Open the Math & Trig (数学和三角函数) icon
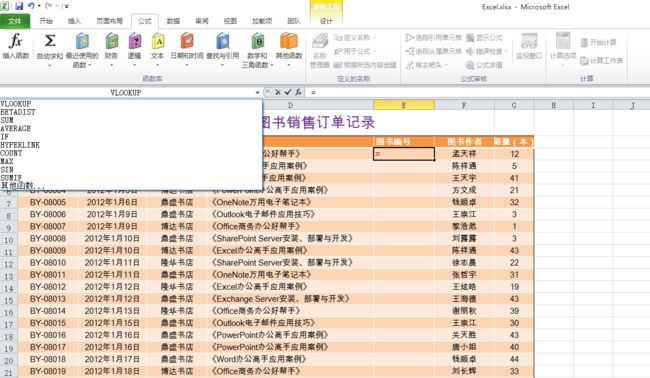This screenshot has width=650, height=378. (x=257, y=41)
